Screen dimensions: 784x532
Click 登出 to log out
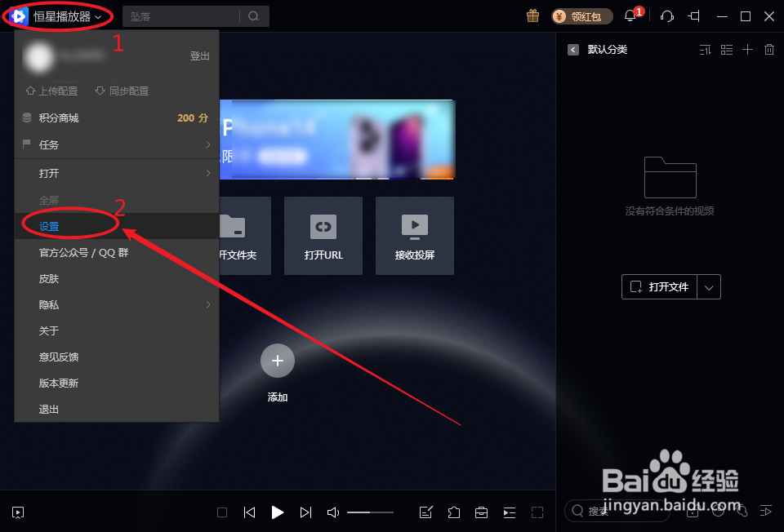[x=199, y=56]
